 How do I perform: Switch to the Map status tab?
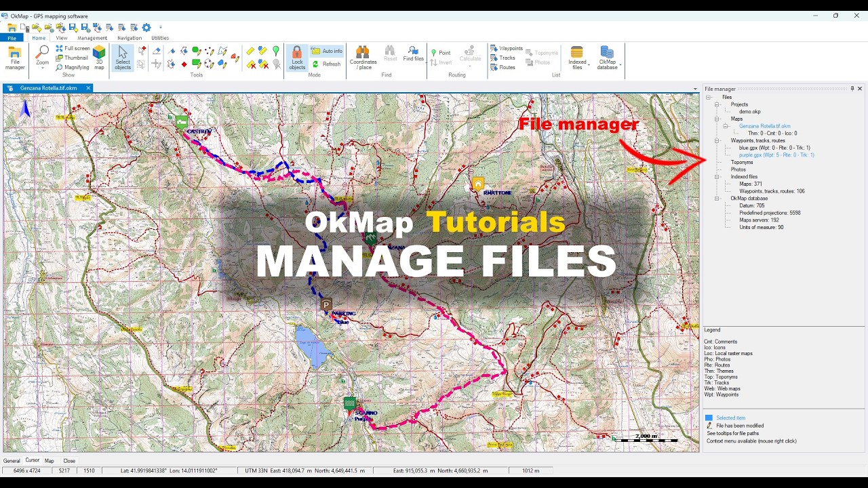pyautogui.click(x=50, y=461)
